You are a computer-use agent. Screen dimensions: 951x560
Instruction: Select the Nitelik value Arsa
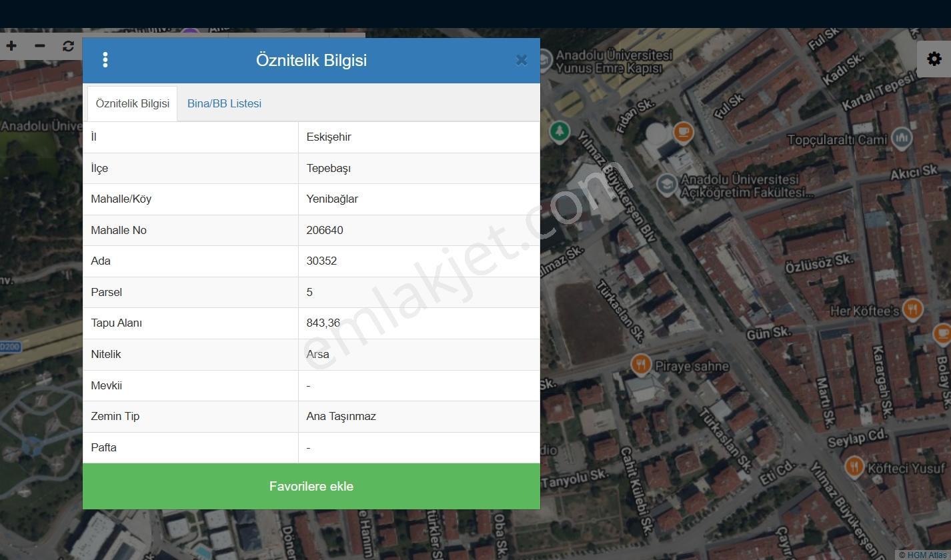[x=318, y=355]
